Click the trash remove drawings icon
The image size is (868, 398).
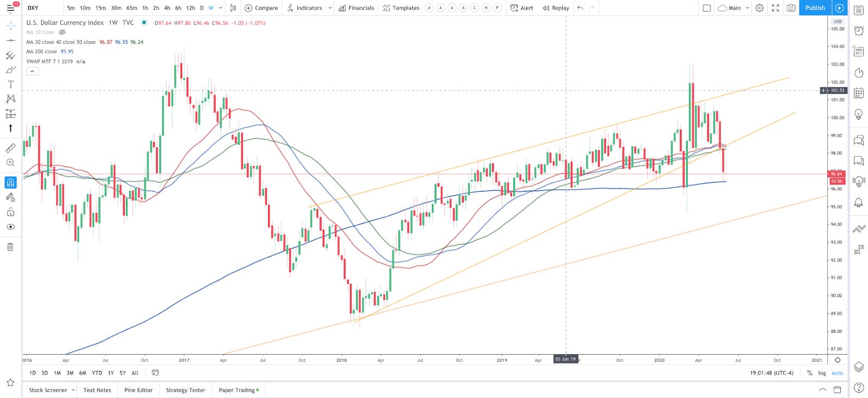(x=10, y=247)
